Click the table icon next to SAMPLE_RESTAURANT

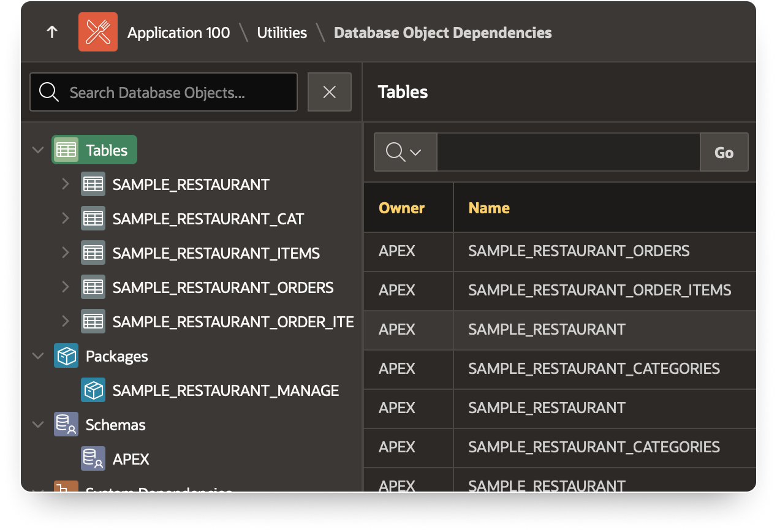93,184
